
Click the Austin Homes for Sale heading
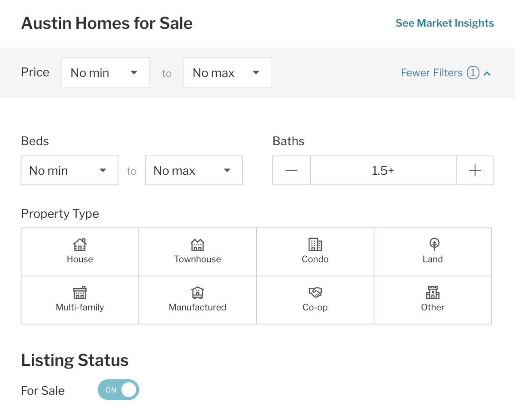pos(107,23)
